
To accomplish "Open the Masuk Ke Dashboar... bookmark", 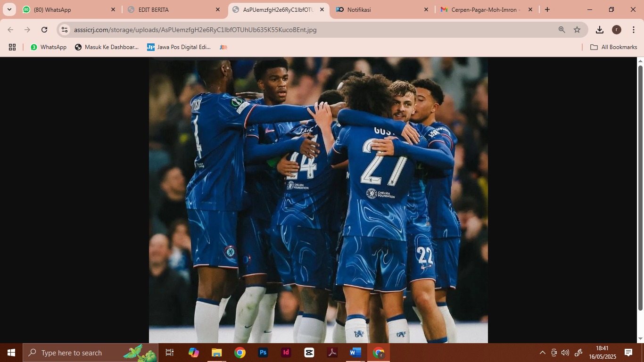I will coord(107,47).
